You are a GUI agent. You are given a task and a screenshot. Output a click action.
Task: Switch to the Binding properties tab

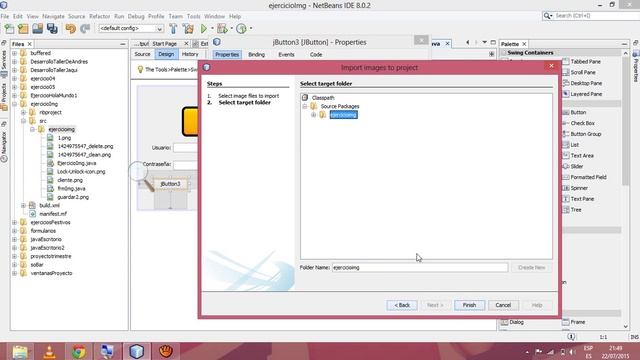[256, 54]
